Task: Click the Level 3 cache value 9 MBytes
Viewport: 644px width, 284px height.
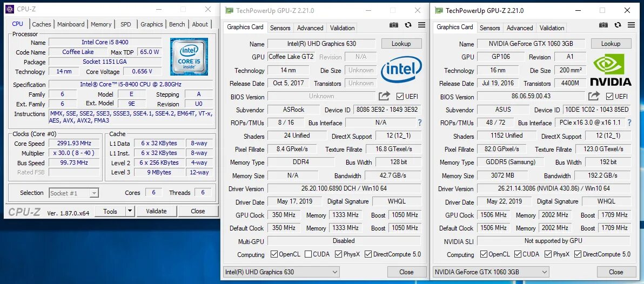Action: coord(159,172)
